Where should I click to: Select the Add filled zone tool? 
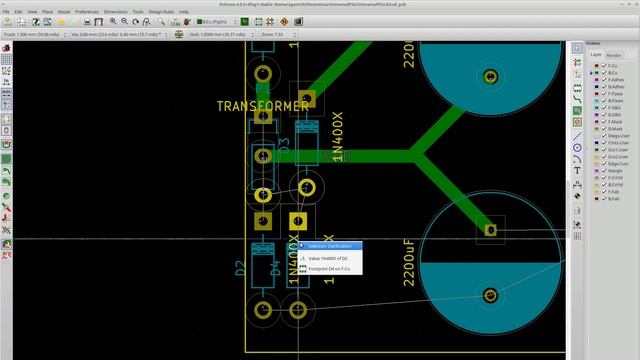577,111
